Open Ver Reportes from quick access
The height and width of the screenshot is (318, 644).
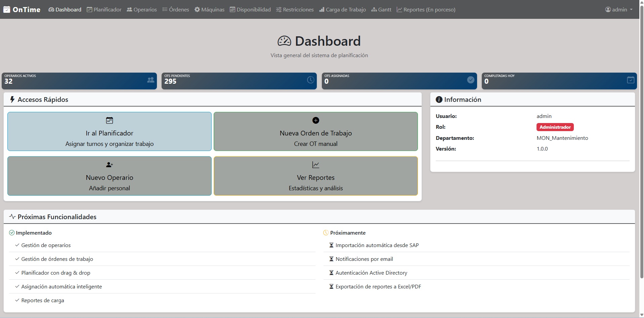[315, 176]
